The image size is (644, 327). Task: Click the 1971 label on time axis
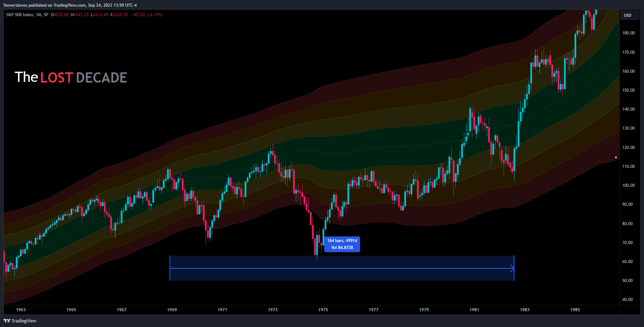coord(223,309)
